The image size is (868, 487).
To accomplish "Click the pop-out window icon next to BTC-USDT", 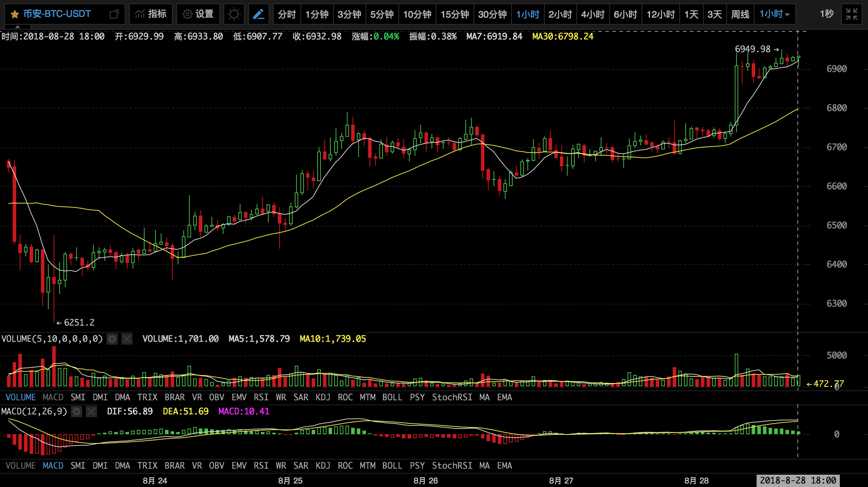I will pyautogui.click(x=114, y=14).
